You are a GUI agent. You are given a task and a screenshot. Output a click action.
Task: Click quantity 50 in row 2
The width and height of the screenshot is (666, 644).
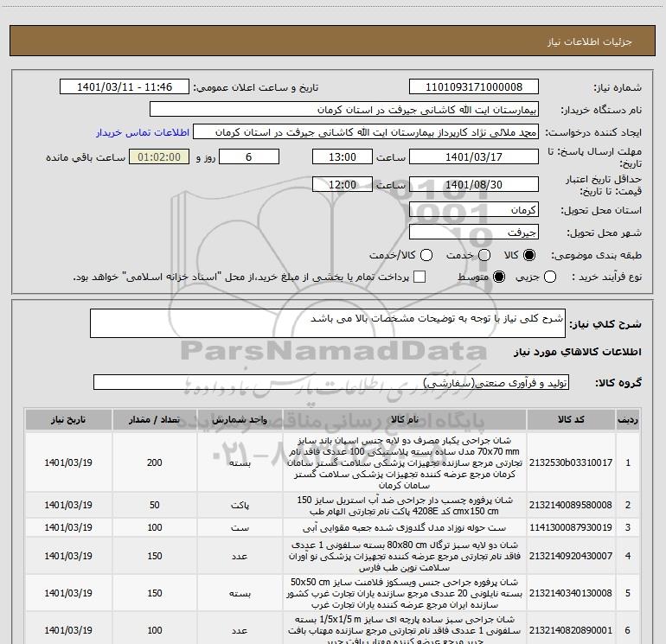tap(155, 505)
